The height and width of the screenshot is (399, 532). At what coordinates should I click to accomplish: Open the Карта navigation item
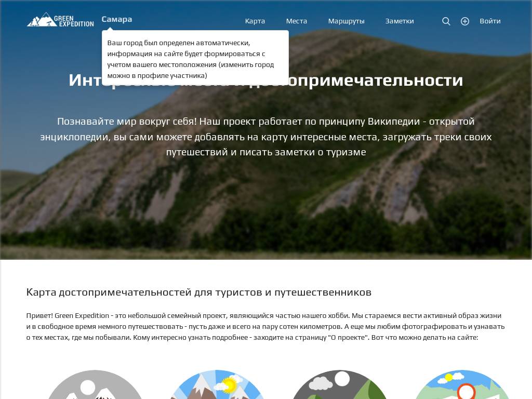[255, 21]
